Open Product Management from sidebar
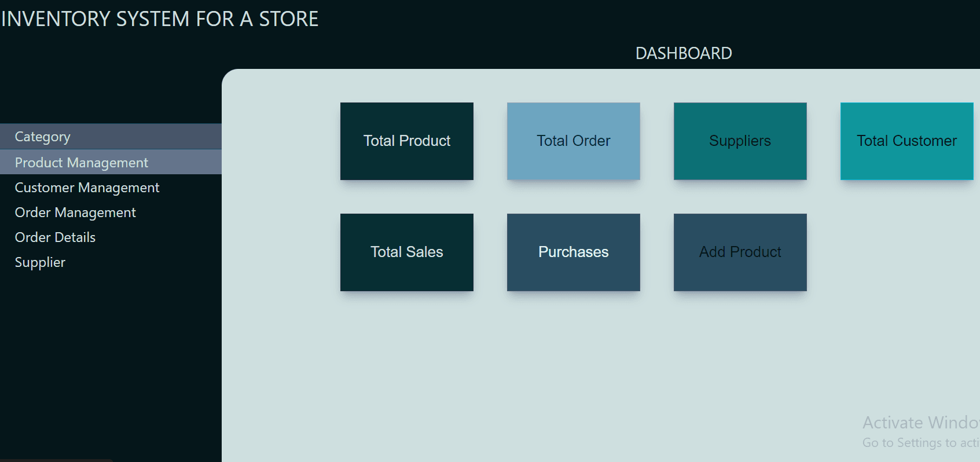Screen dimensions: 980x462 coord(82,163)
